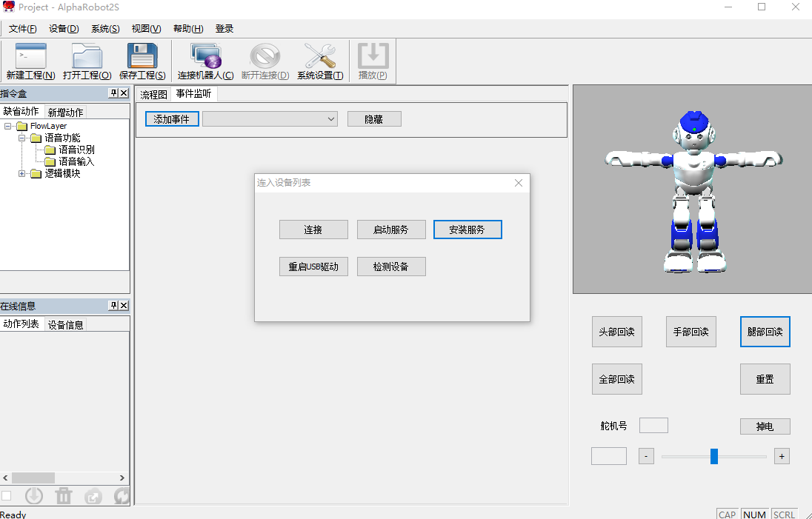Click the refresh icon in action list footer

[122, 496]
